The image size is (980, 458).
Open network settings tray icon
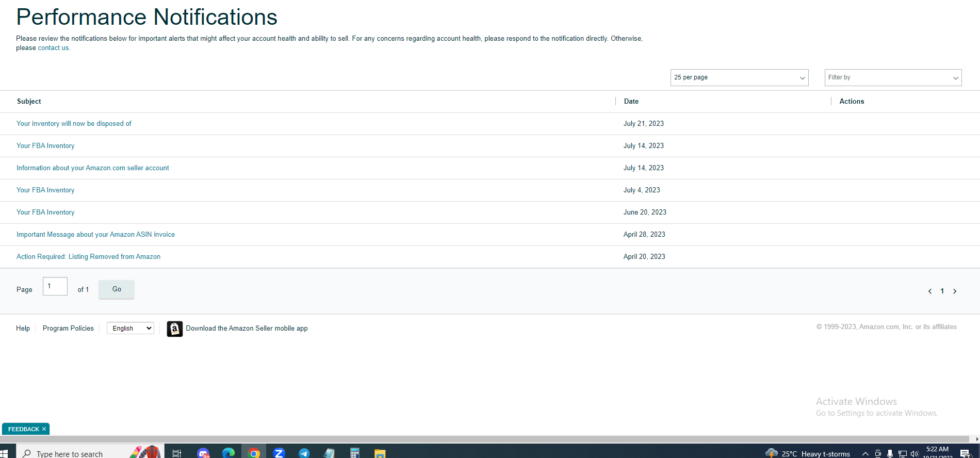pos(902,454)
